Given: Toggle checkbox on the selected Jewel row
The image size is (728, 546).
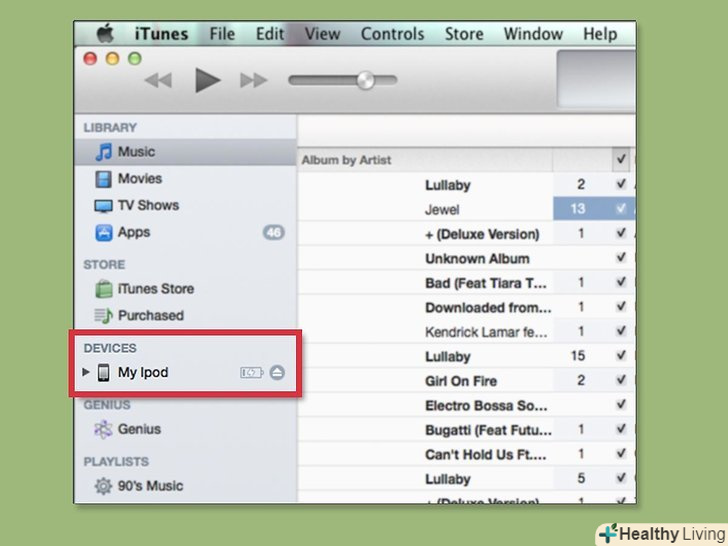Looking at the screenshot, I should (x=621, y=208).
